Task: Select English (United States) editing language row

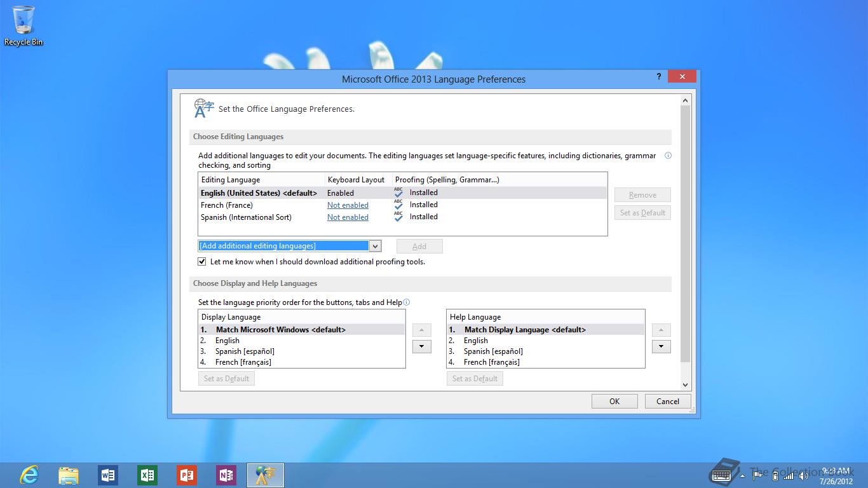Action: 403,193
